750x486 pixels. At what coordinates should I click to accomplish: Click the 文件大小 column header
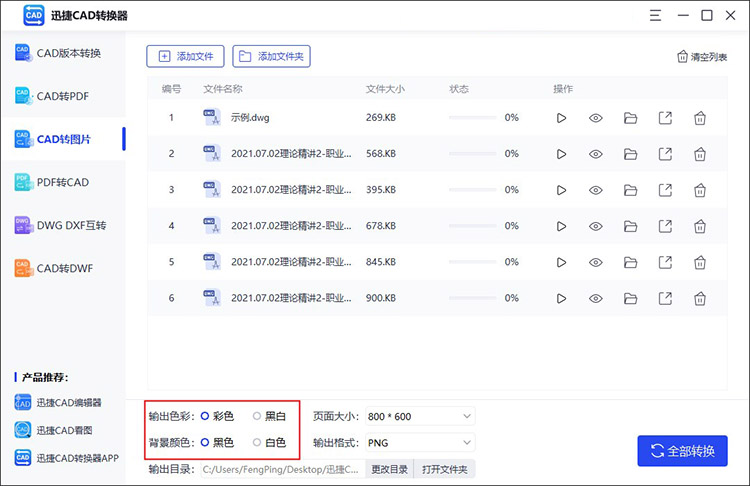[x=386, y=89]
